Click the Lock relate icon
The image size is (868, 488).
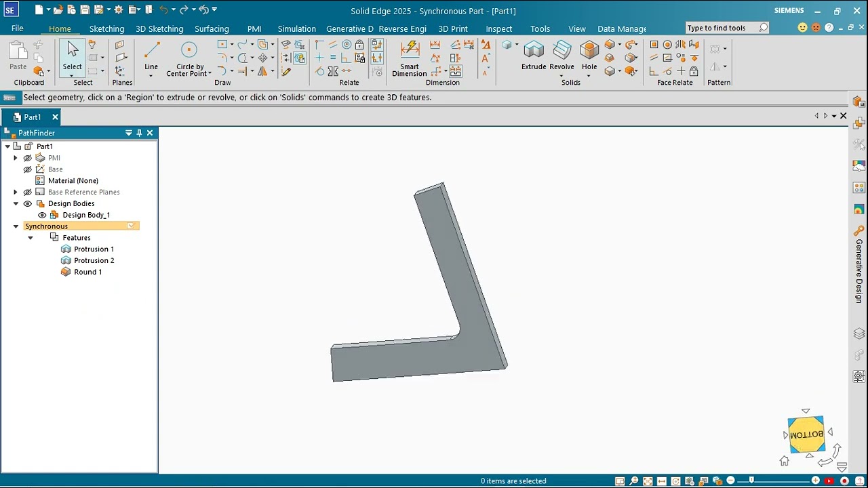pyautogui.click(x=359, y=45)
